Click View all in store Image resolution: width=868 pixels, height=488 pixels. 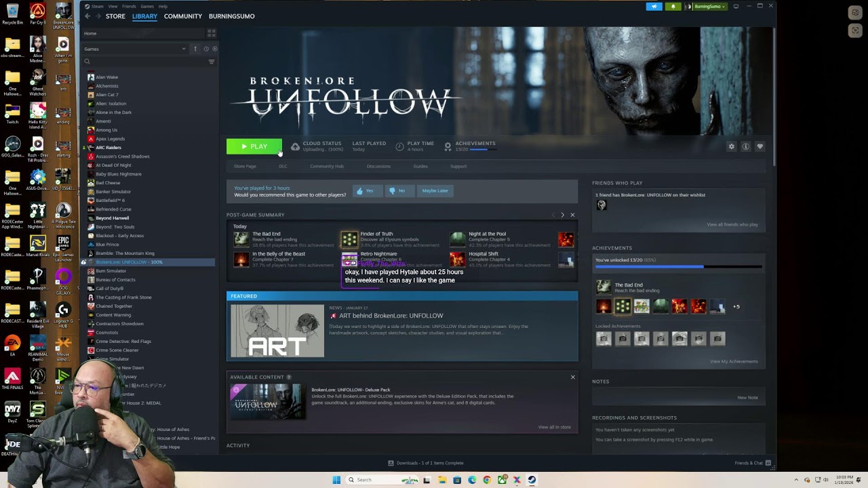coord(554,427)
